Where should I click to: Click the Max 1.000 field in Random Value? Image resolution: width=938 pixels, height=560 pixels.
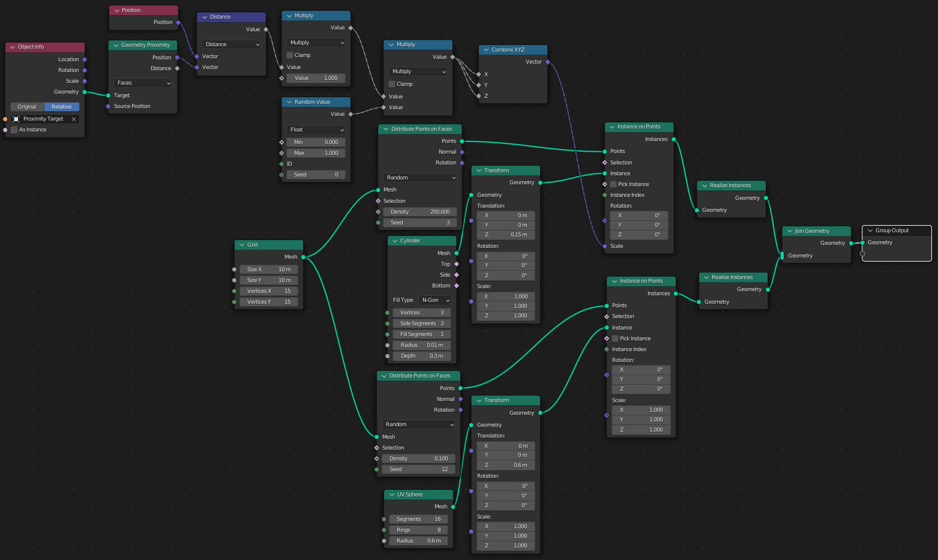coord(316,153)
